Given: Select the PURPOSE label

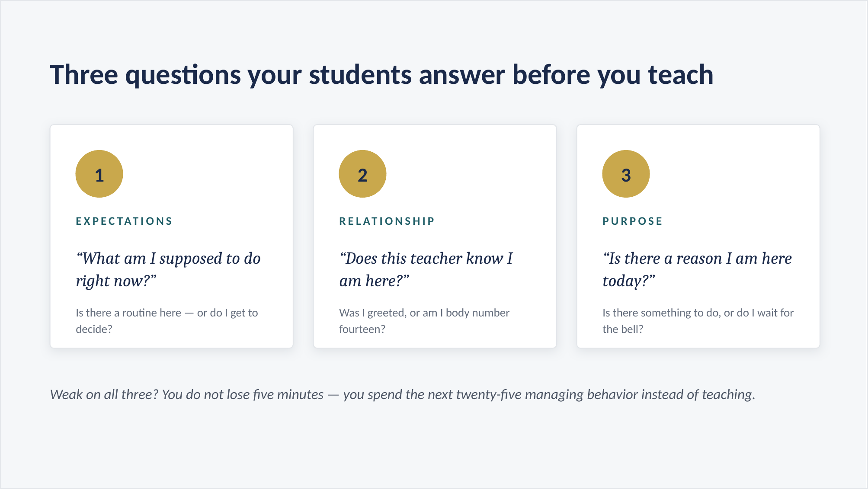Looking at the screenshot, I should click(633, 221).
